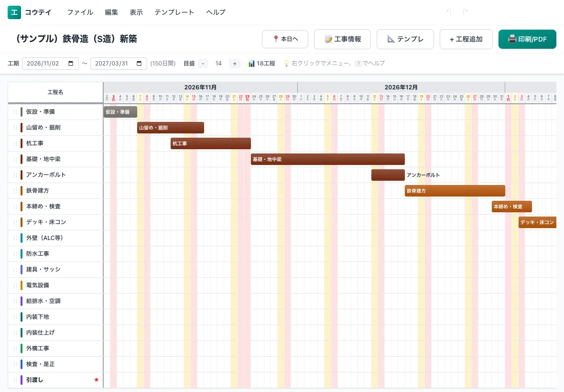
Task: Select the 鉄骨建方 gantt bar
Action: coord(455,191)
